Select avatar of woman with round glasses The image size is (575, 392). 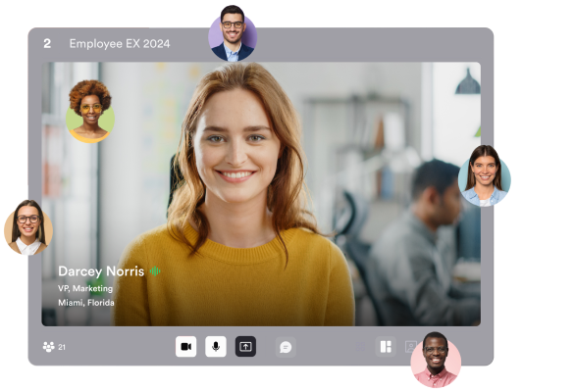[x=28, y=227]
